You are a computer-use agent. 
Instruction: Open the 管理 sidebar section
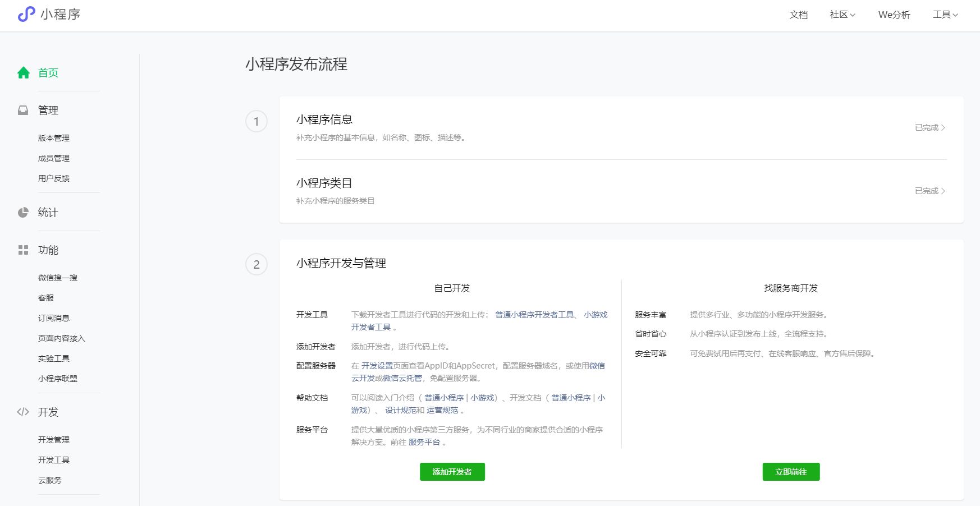pos(48,110)
